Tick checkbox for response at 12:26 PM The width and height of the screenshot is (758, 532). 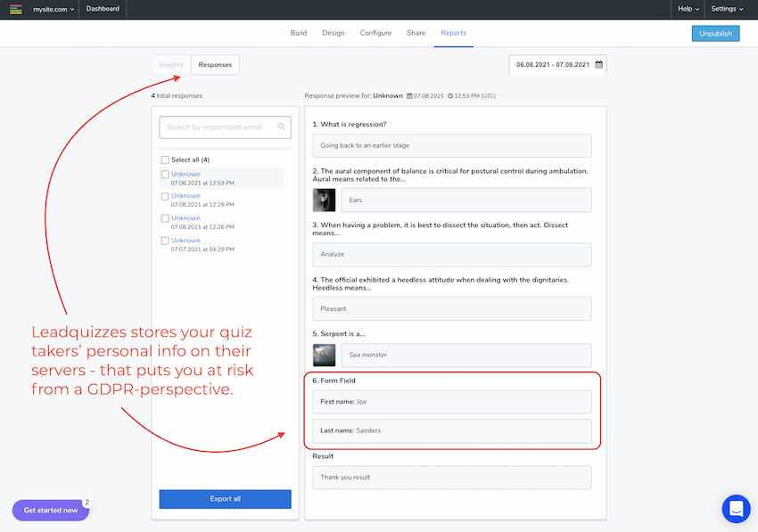(x=165, y=218)
